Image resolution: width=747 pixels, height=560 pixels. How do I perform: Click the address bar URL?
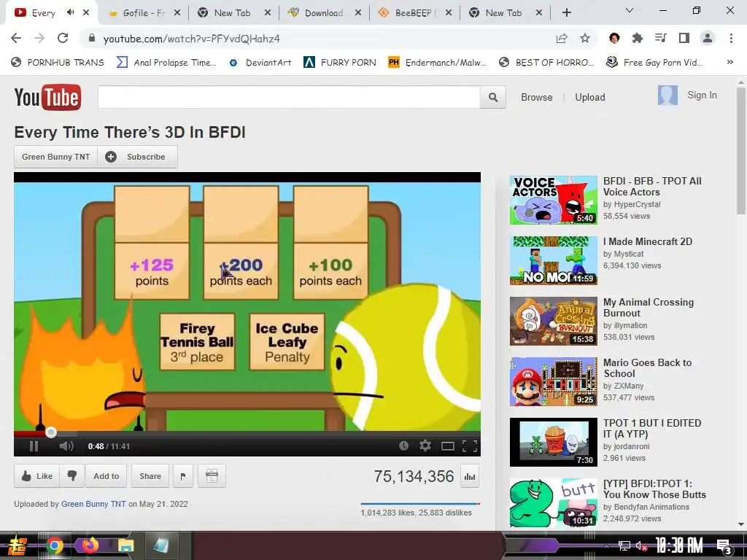point(192,39)
